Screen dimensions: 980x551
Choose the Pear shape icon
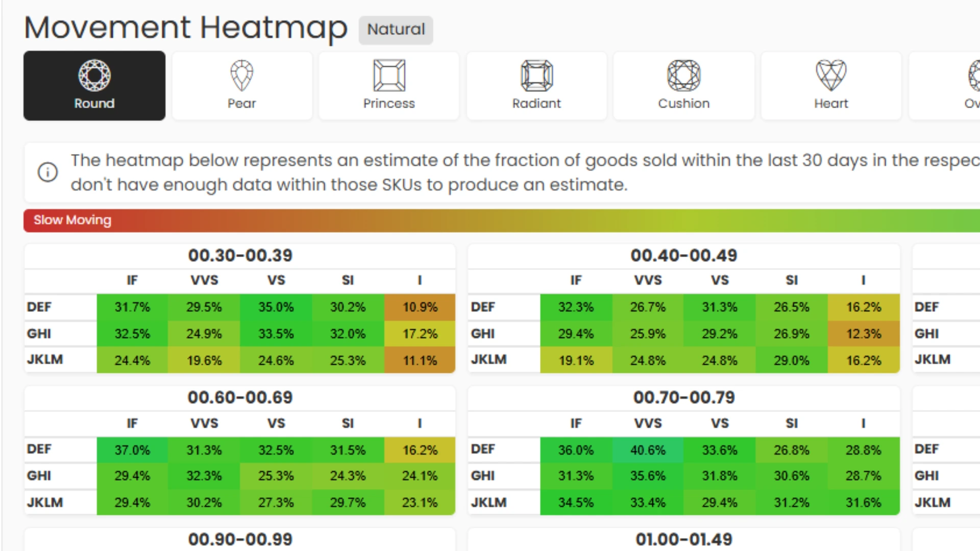tap(241, 76)
